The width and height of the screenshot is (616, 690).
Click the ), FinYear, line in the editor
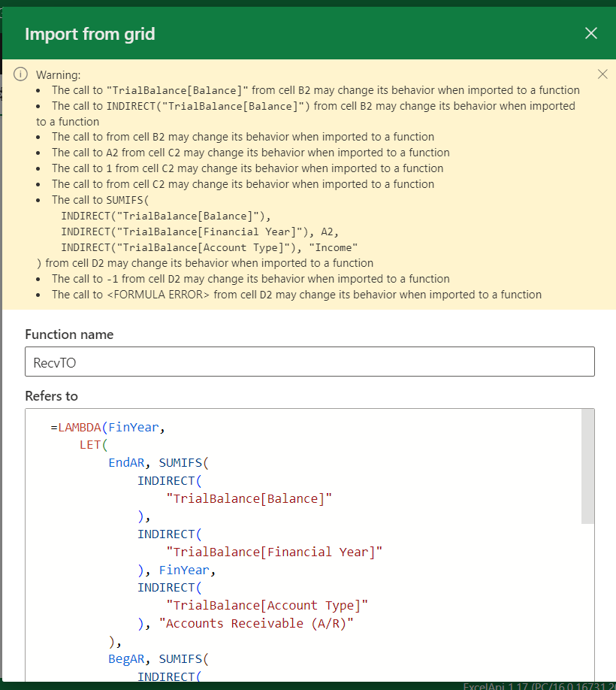click(x=177, y=570)
